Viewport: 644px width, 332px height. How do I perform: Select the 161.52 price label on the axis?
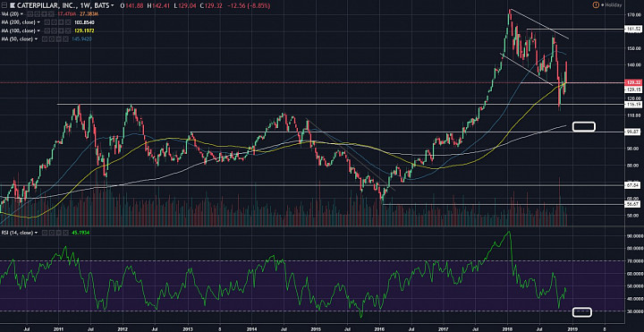[632, 30]
